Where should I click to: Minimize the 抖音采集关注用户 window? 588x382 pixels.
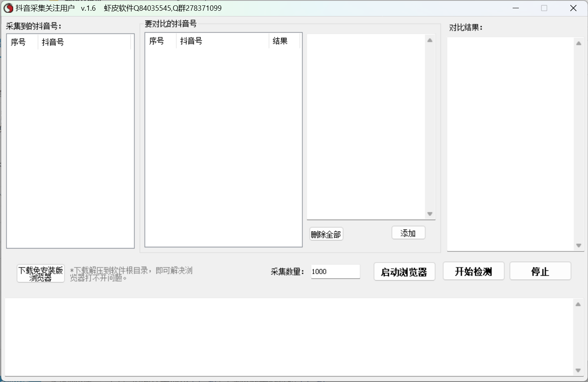516,8
